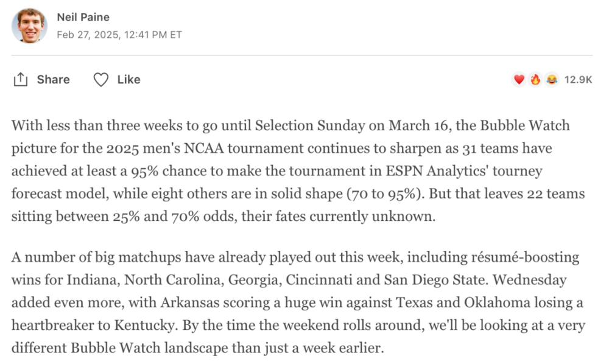609x364 pixels.
Task: Click the Share label
Action: click(53, 80)
